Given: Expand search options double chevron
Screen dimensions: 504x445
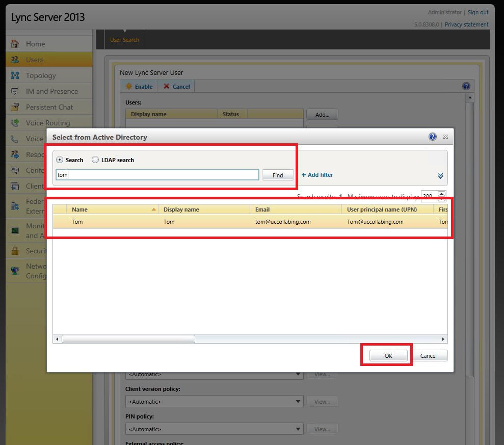Looking at the screenshot, I should coord(440,175).
